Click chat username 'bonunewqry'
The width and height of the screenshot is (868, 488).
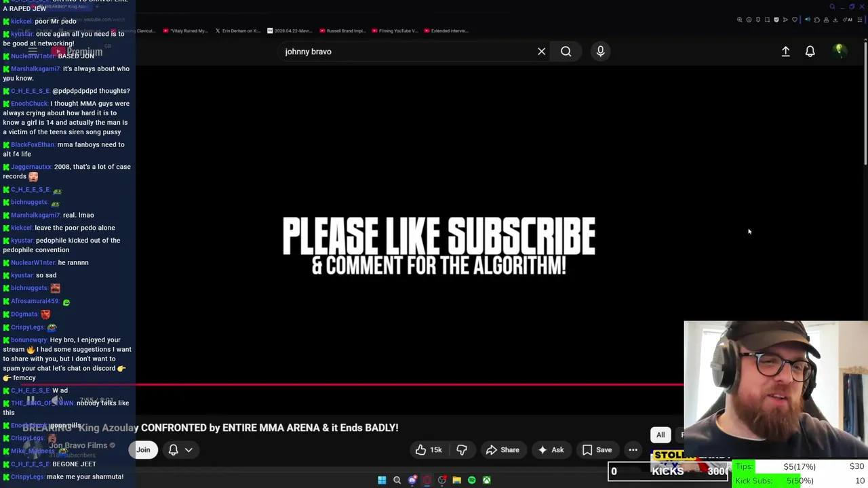click(x=29, y=340)
